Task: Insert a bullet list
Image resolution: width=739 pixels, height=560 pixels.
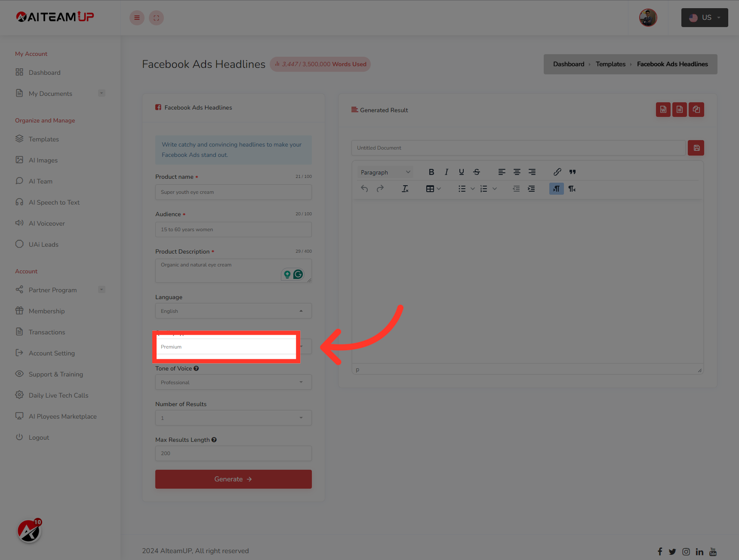Action: pos(462,189)
